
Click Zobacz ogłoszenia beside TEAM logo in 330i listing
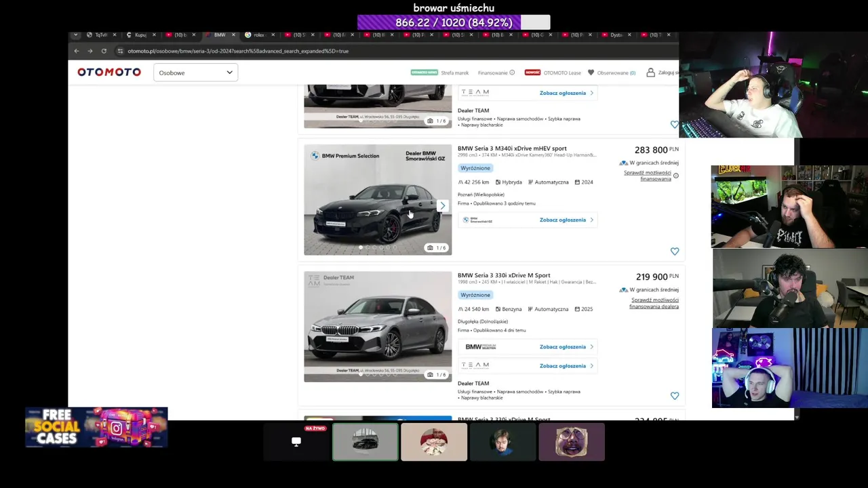tap(566, 366)
